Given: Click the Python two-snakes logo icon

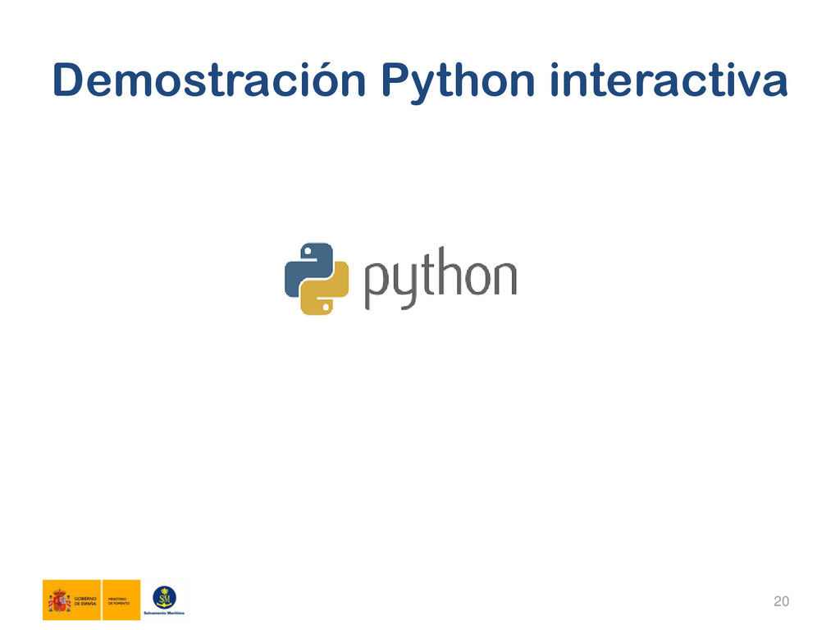Looking at the screenshot, I should [x=317, y=279].
